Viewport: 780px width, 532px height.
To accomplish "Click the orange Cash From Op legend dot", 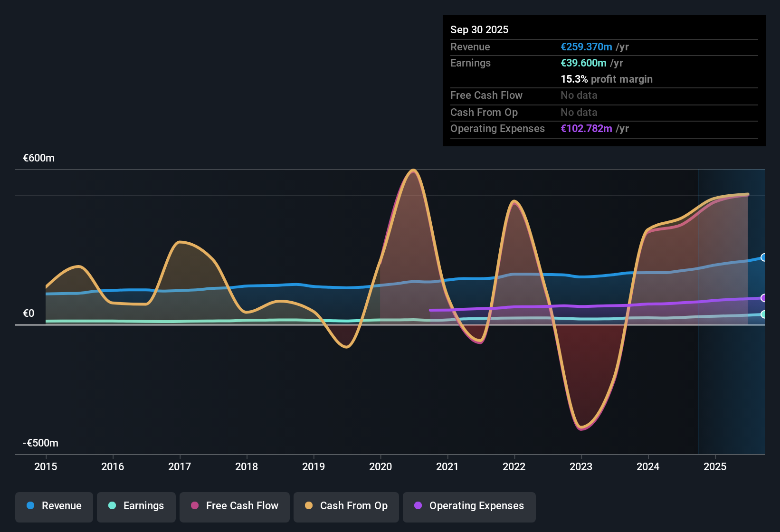I will pyautogui.click(x=309, y=506).
